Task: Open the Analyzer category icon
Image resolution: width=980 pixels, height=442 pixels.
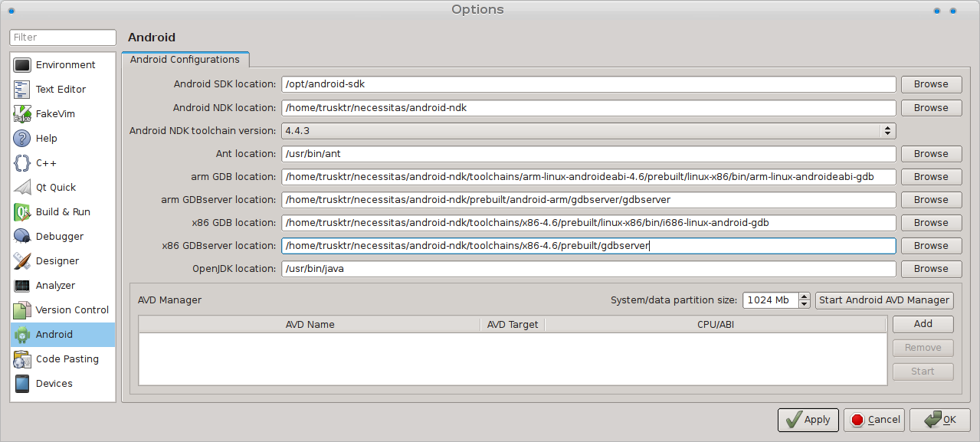Action: [22, 286]
